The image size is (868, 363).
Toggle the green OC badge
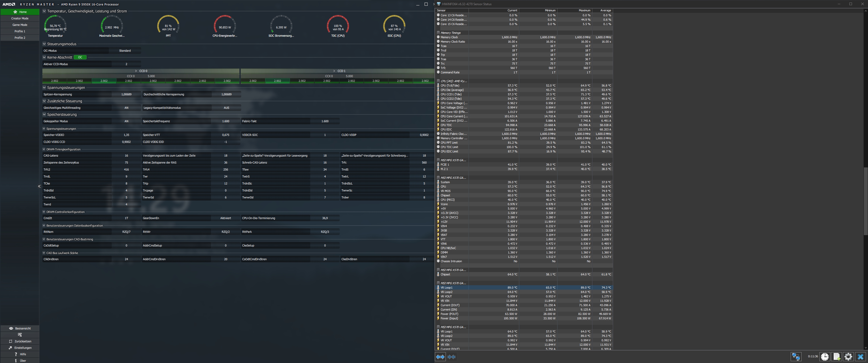click(80, 57)
